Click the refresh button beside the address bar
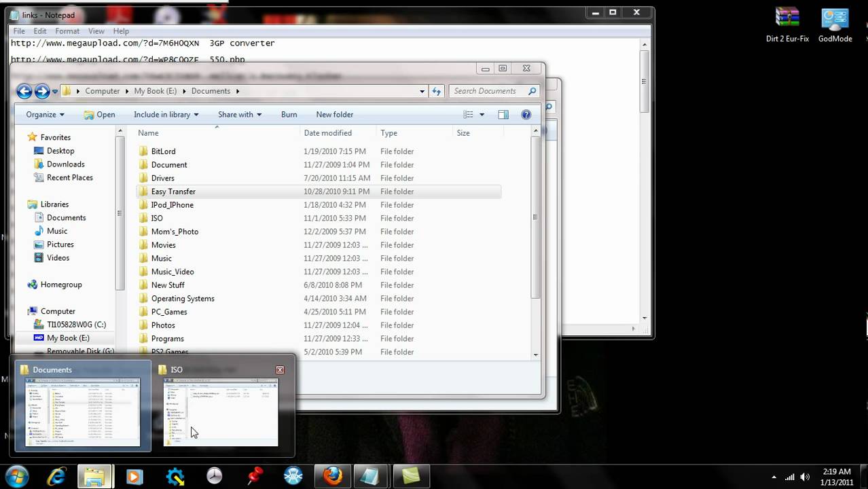 pyautogui.click(x=437, y=91)
